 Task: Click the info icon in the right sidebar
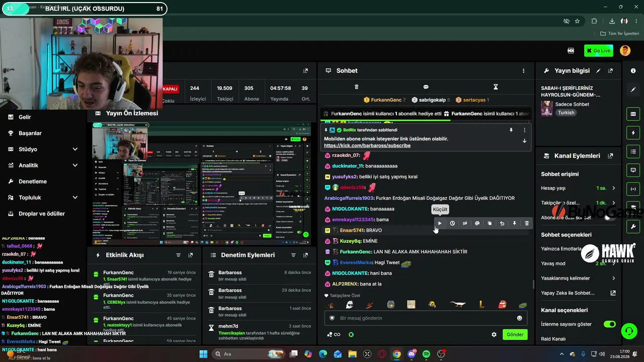point(633,71)
